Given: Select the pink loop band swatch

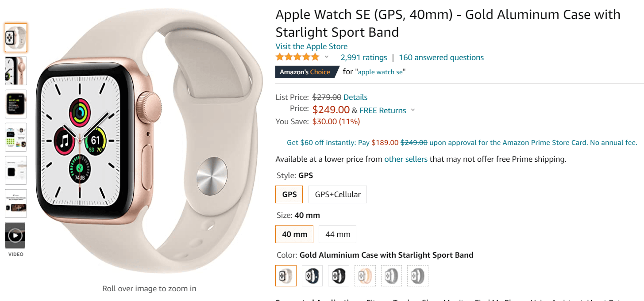Looking at the screenshot, I should click(x=365, y=276).
